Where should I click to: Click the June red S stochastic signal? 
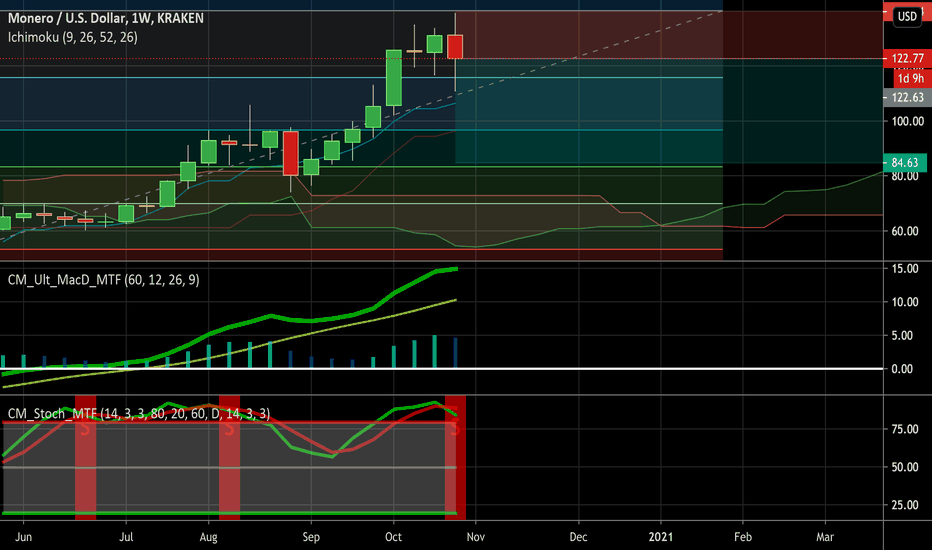85,428
